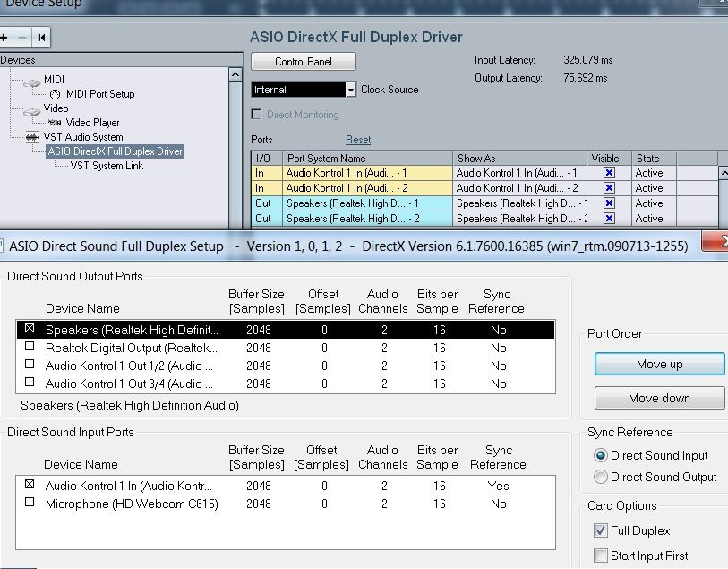The height and width of the screenshot is (569, 728).
Task: Click the Port System Name column header
Action: pos(367,159)
